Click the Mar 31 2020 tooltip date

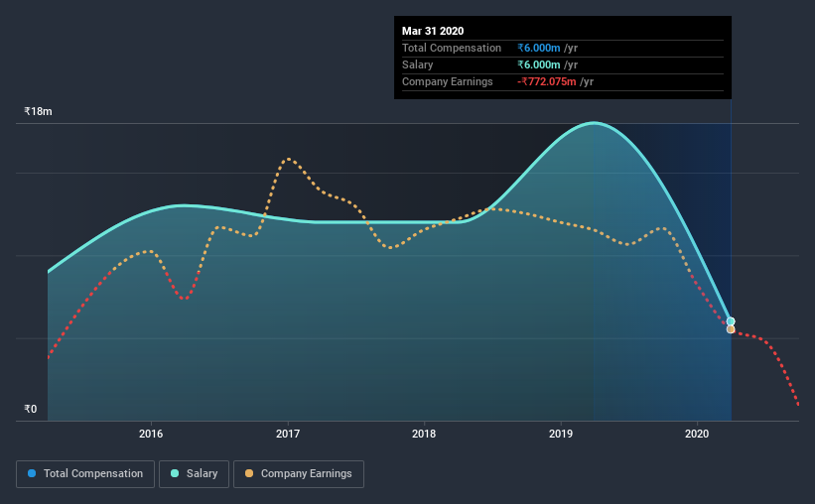(x=433, y=31)
